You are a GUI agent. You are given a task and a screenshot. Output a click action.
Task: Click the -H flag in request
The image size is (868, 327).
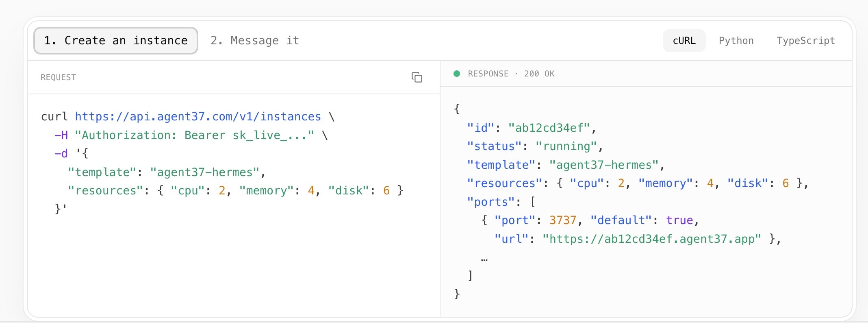click(61, 135)
